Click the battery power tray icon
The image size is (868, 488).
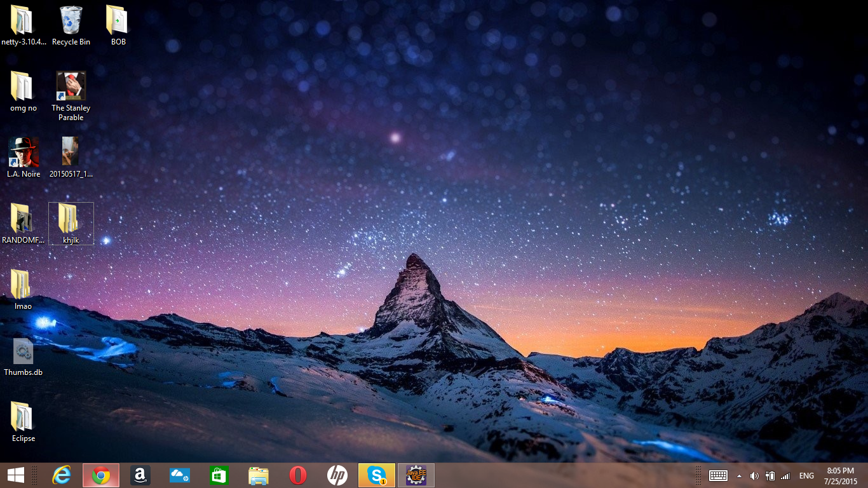tap(770, 476)
